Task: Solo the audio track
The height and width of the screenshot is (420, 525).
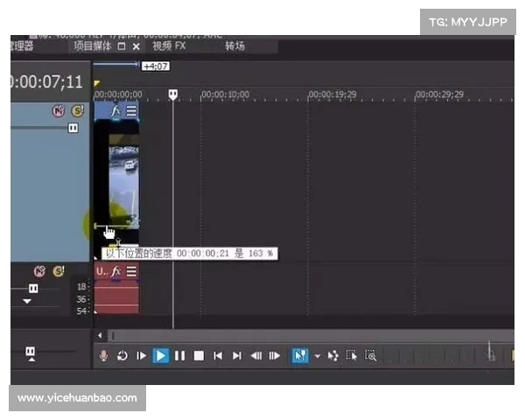Action: [59, 271]
